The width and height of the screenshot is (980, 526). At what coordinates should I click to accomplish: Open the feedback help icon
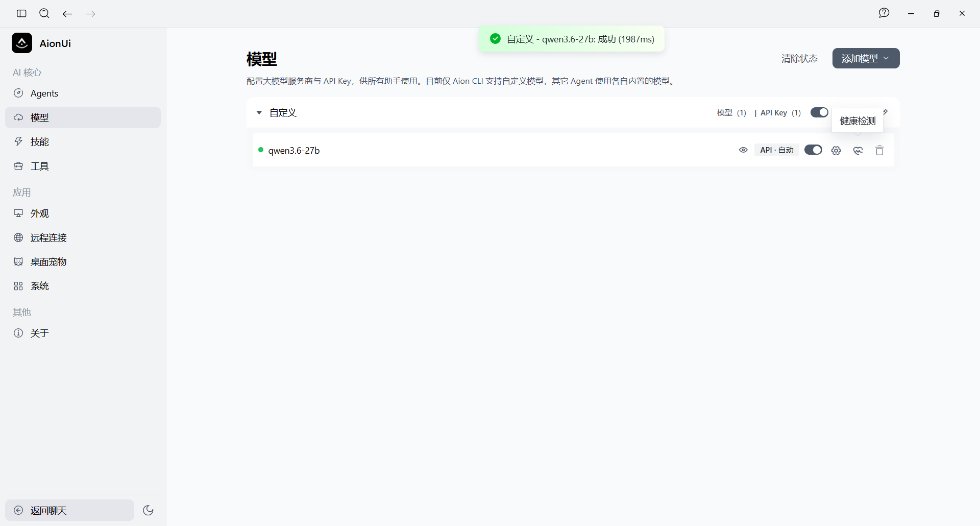click(x=884, y=13)
